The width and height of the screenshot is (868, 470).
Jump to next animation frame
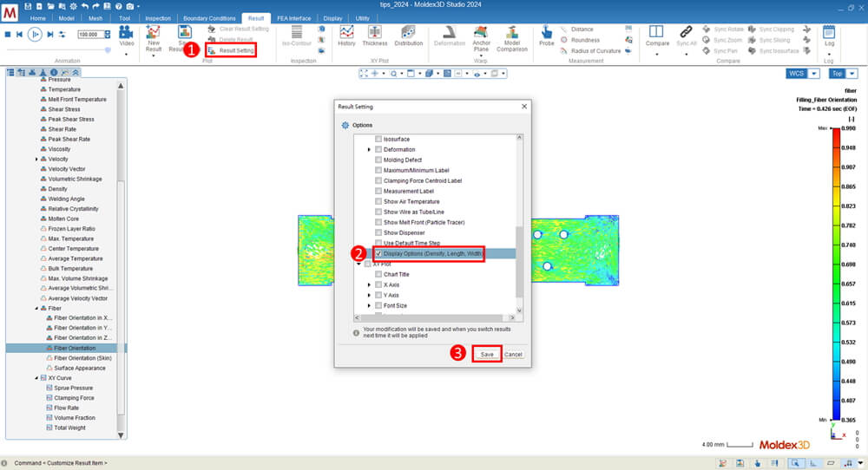coord(50,35)
